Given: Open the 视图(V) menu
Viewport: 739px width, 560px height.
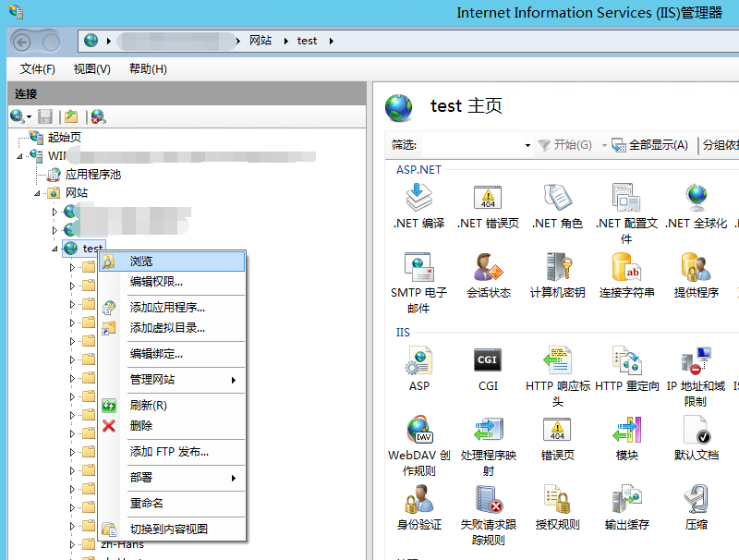Looking at the screenshot, I should (x=90, y=67).
